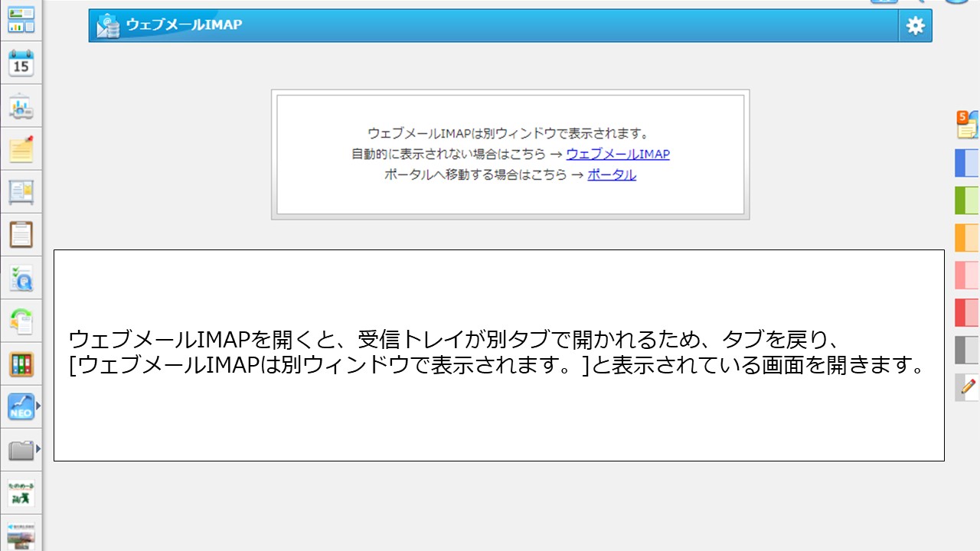Open the ToDo clipboard icon

click(21, 235)
